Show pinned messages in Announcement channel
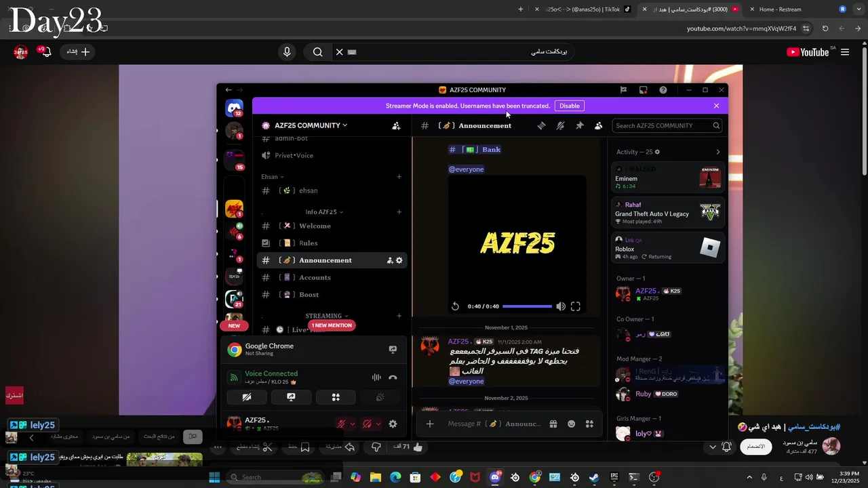The image size is (868, 488). pyautogui.click(x=579, y=125)
